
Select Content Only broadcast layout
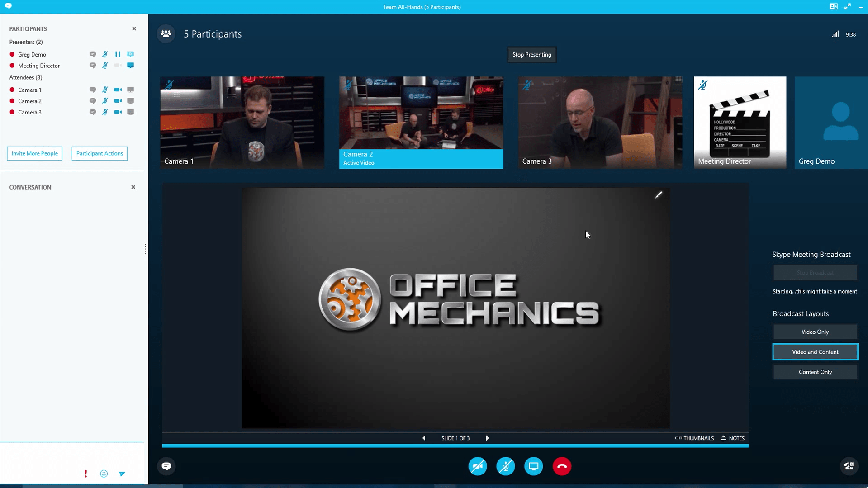[815, 372]
